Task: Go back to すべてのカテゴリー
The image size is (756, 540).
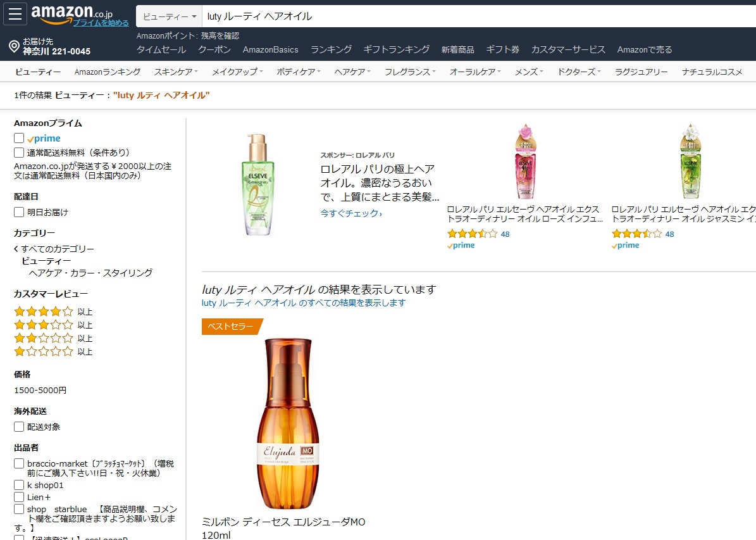Action: coord(54,249)
